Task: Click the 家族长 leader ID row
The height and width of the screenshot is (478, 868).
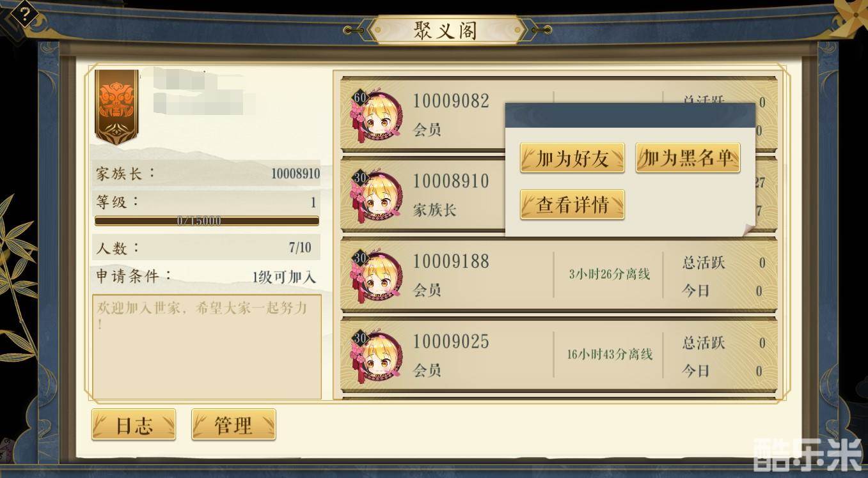Action: tap(206, 173)
